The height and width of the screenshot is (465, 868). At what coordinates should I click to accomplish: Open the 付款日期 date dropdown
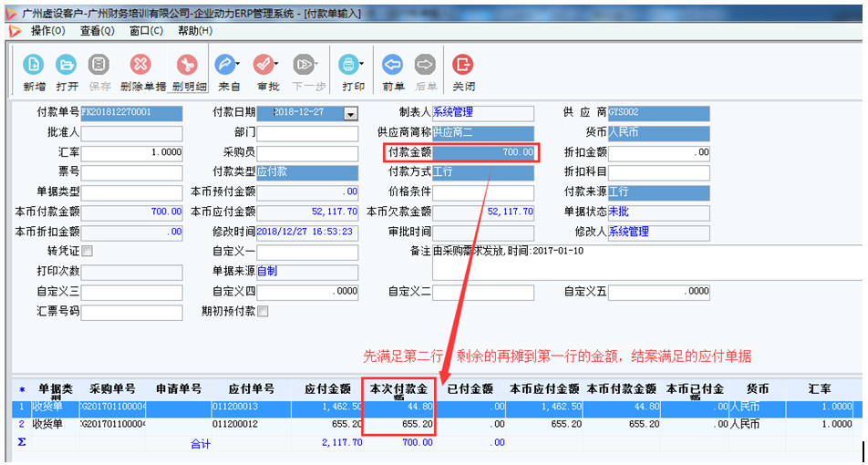tap(350, 114)
